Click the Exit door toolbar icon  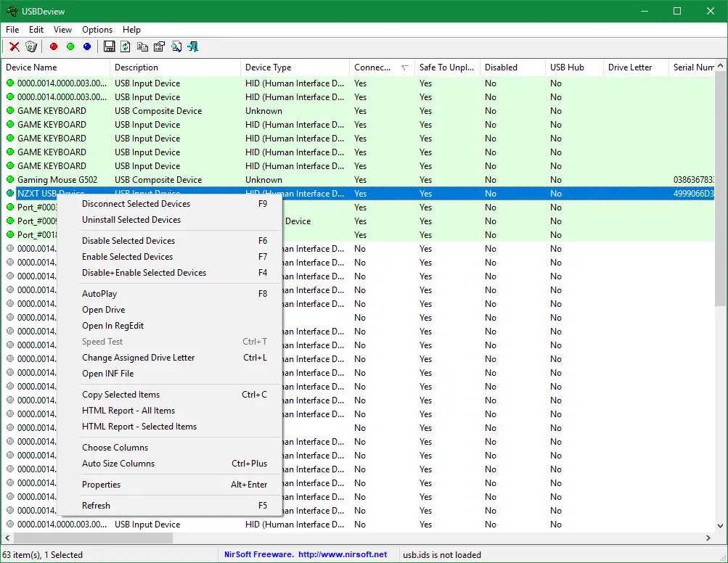click(x=193, y=47)
